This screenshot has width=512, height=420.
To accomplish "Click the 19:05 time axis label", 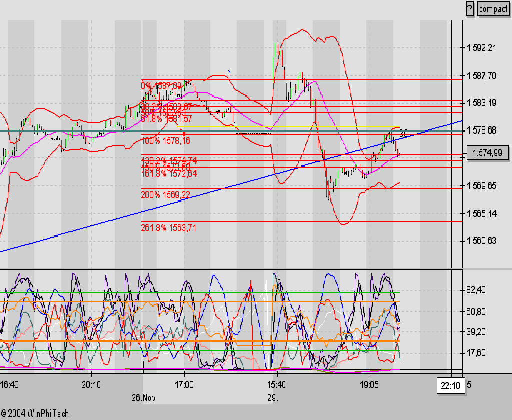I will 369,384.
